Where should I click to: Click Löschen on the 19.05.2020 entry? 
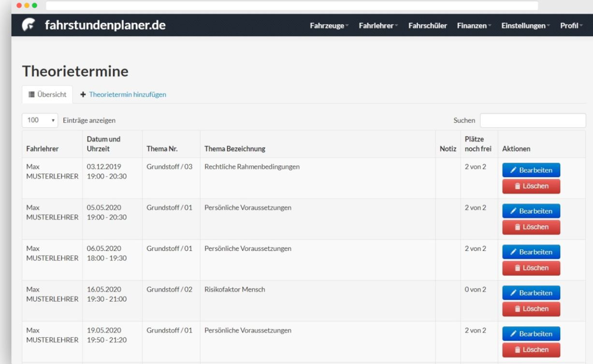point(531,349)
